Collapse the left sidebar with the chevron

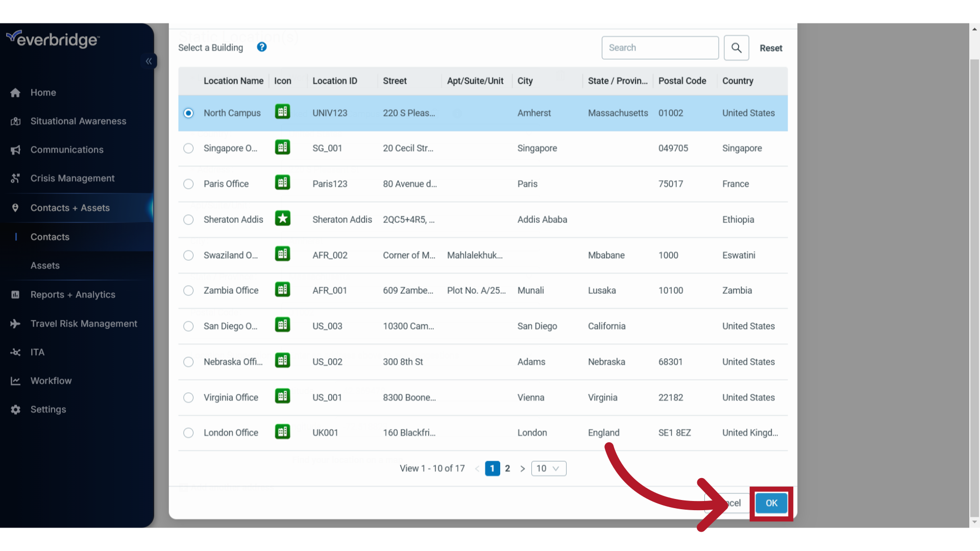click(149, 61)
